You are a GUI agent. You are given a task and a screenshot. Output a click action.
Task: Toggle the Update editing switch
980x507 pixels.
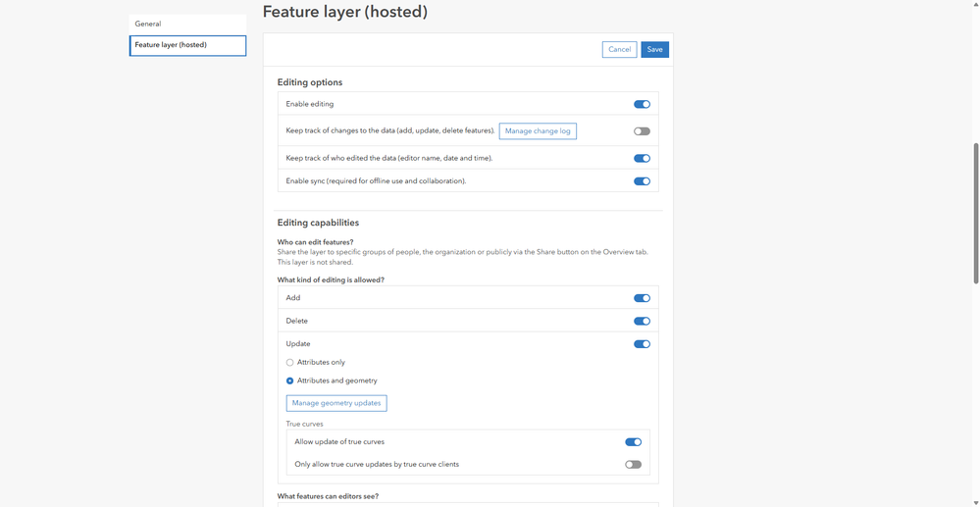pos(642,344)
